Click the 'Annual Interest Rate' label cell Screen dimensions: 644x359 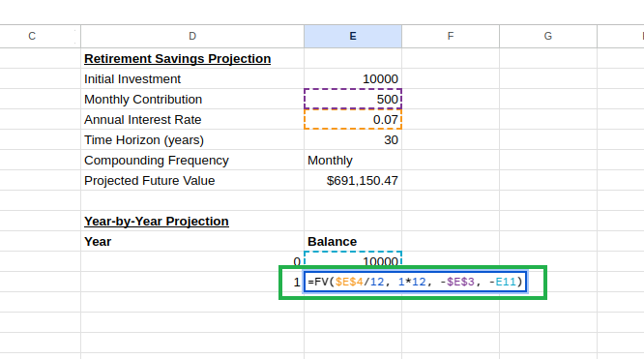click(192, 119)
